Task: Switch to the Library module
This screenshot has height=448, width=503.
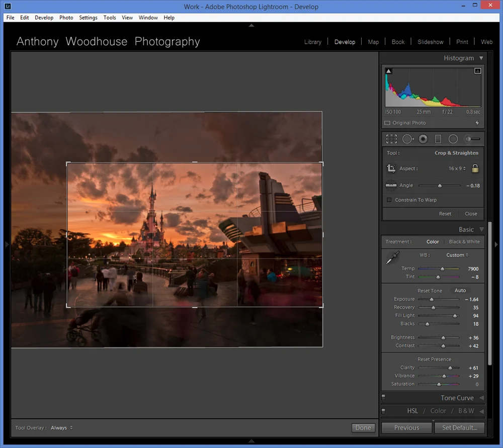Action: [313, 42]
